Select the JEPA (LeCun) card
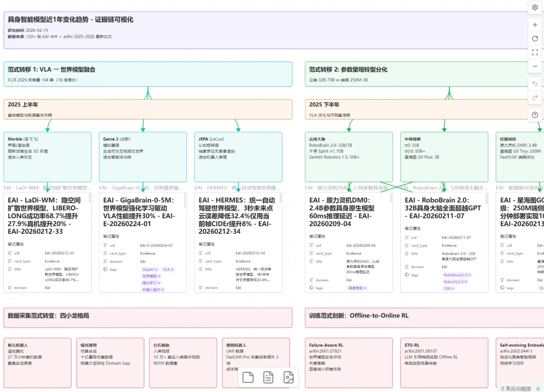The image size is (544, 392). point(238,157)
